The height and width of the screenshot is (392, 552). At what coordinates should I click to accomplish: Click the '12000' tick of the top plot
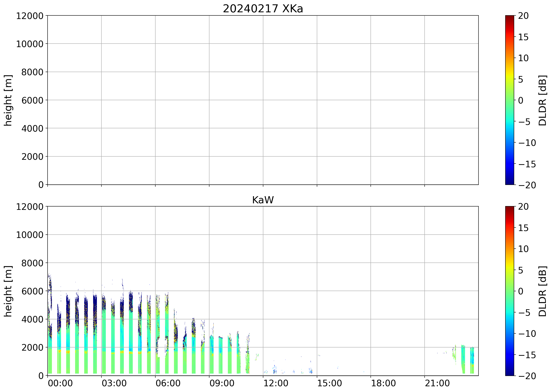tap(30, 16)
